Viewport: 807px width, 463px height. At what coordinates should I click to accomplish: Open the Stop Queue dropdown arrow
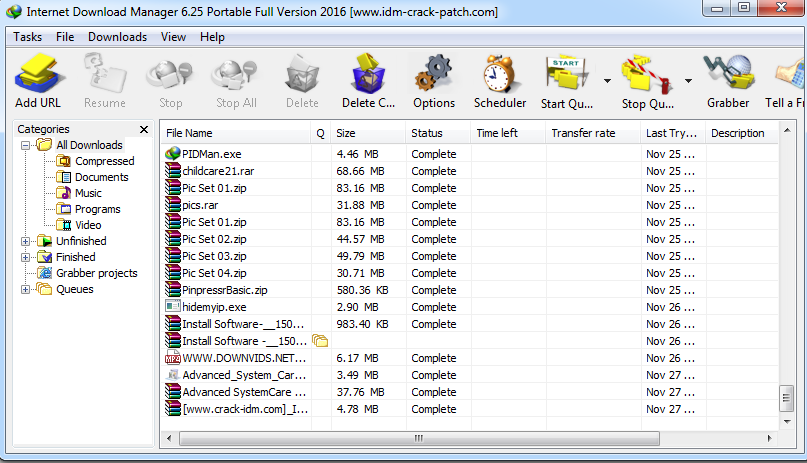688,81
